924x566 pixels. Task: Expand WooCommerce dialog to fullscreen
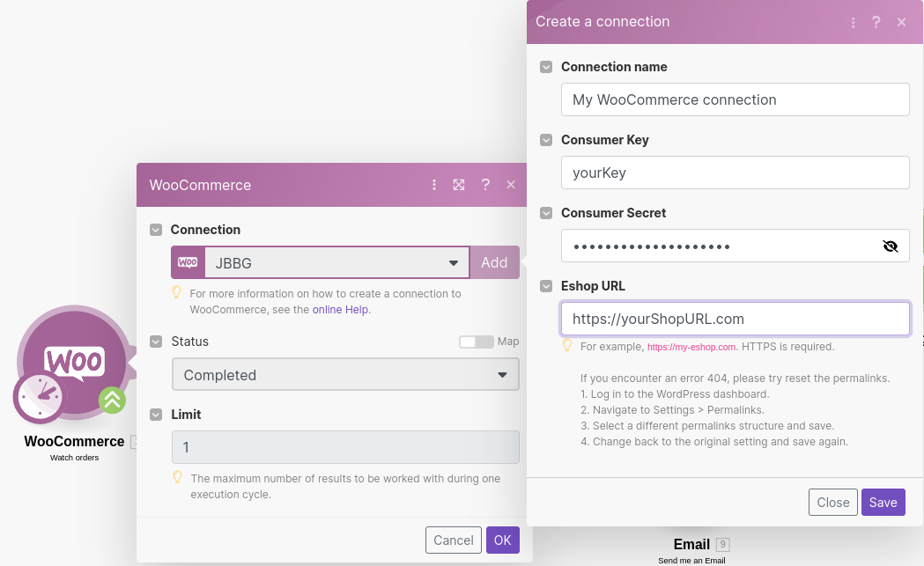pyautogui.click(x=459, y=185)
